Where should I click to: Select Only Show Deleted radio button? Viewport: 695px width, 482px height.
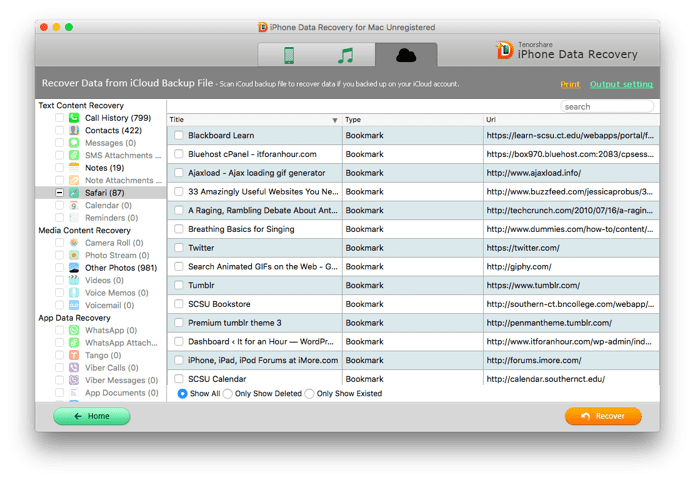click(x=227, y=394)
